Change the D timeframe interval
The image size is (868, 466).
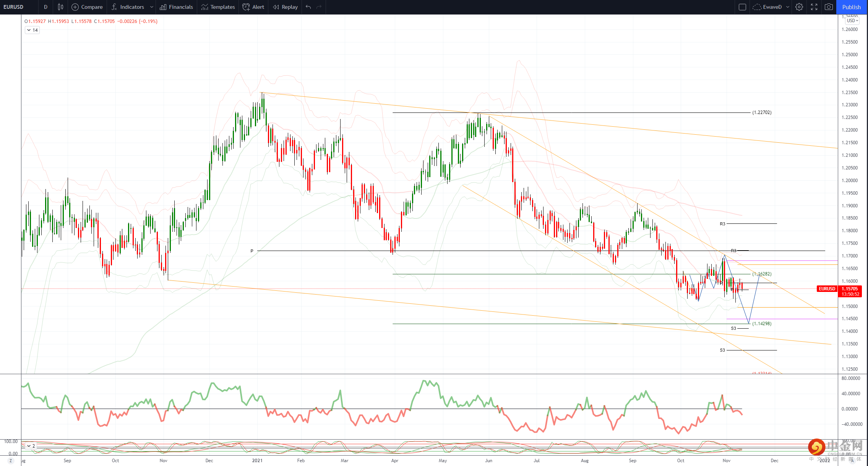(45, 7)
